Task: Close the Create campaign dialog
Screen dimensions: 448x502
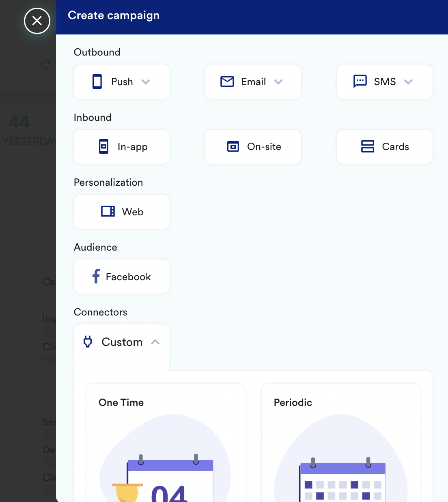Action: point(37,21)
